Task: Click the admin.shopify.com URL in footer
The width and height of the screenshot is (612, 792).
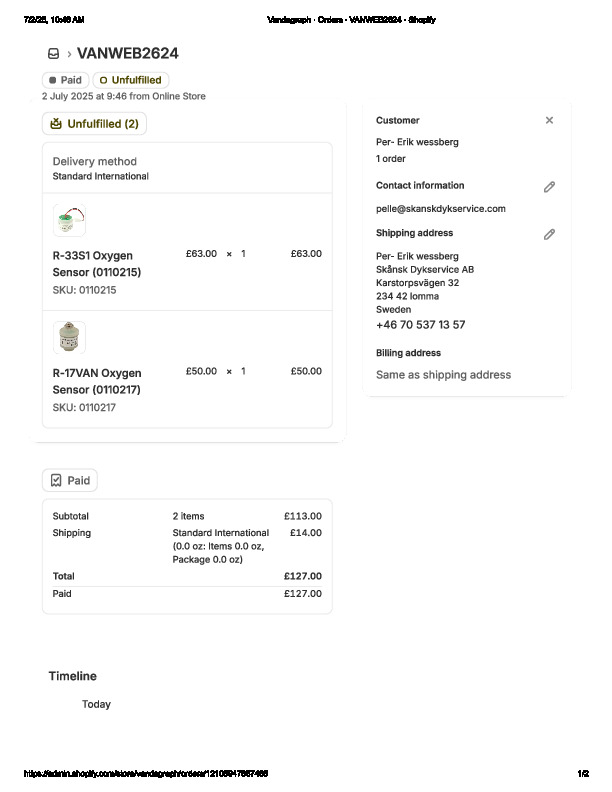Action: (x=145, y=774)
